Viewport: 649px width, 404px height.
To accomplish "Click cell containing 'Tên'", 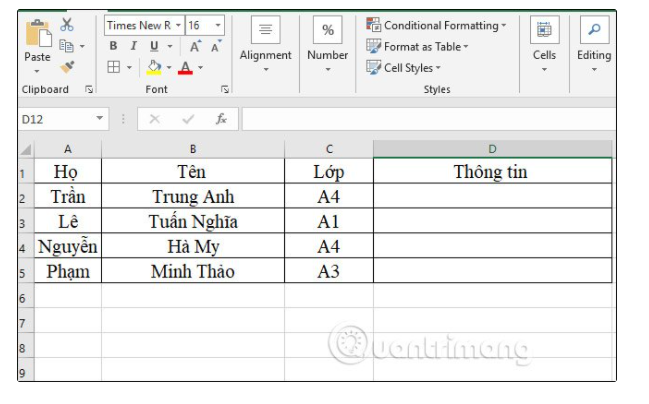I will click(x=193, y=171).
